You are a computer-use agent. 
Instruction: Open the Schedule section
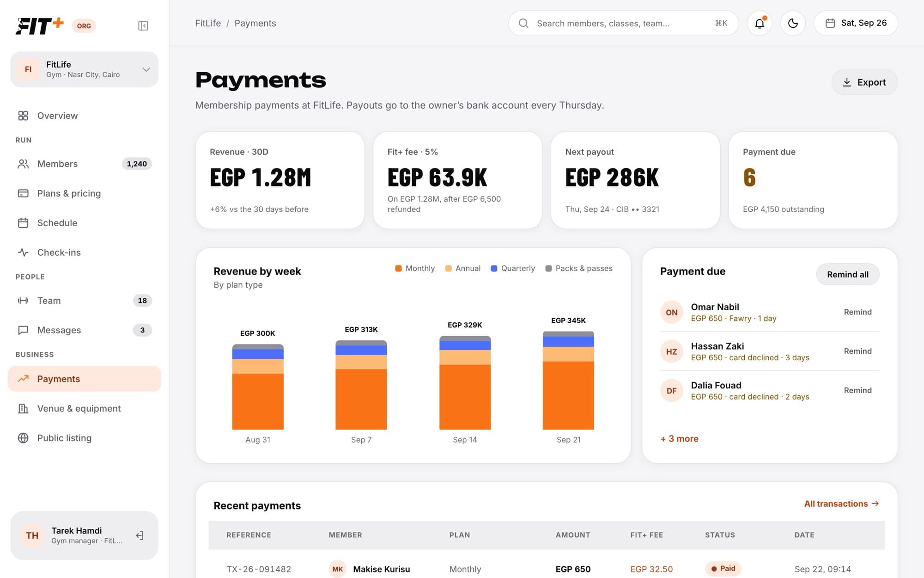(84, 223)
